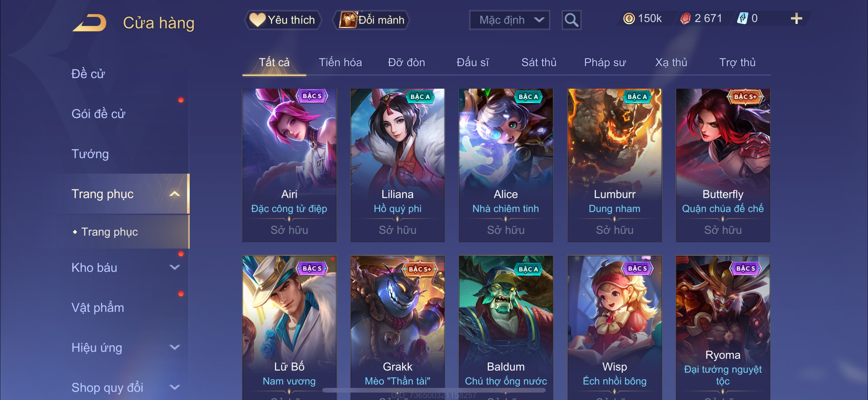Click the gold coin currency icon
Image resolution: width=868 pixels, height=400 pixels.
(x=629, y=19)
